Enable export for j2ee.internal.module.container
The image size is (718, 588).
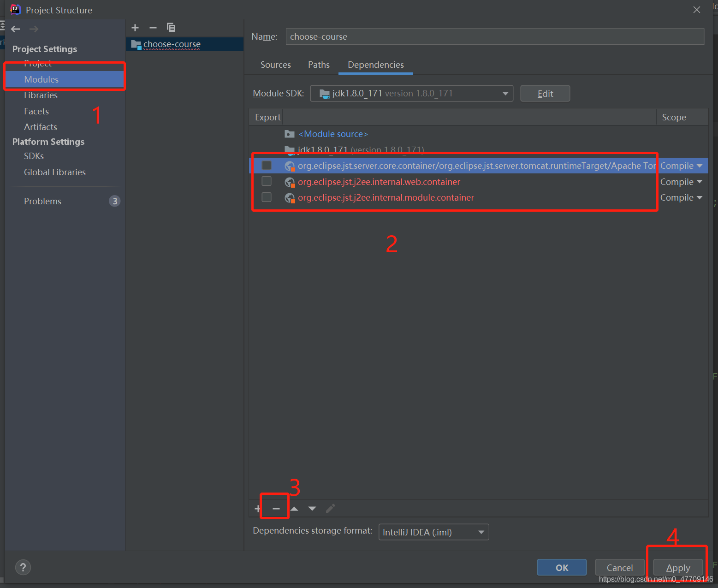coord(267,197)
